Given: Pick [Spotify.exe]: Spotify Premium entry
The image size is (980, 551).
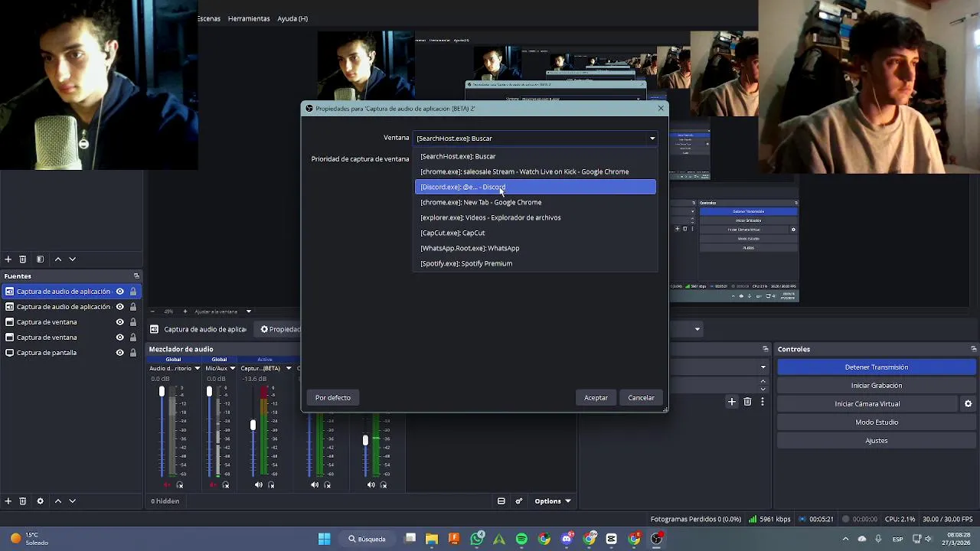Looking at the screenshot, I should (x=535, y=263).
